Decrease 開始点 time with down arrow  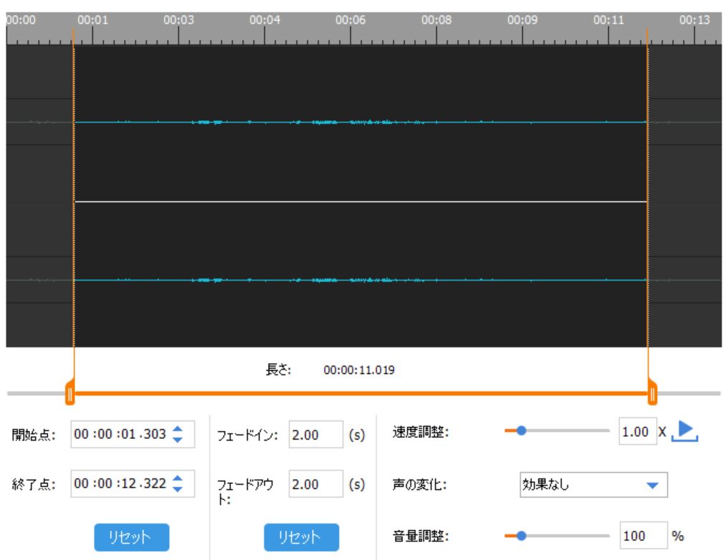(179, 438)
